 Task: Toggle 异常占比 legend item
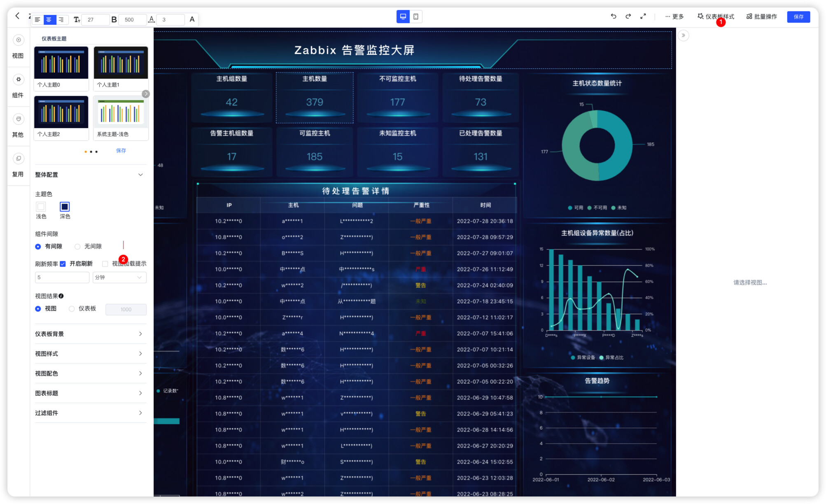611,358
